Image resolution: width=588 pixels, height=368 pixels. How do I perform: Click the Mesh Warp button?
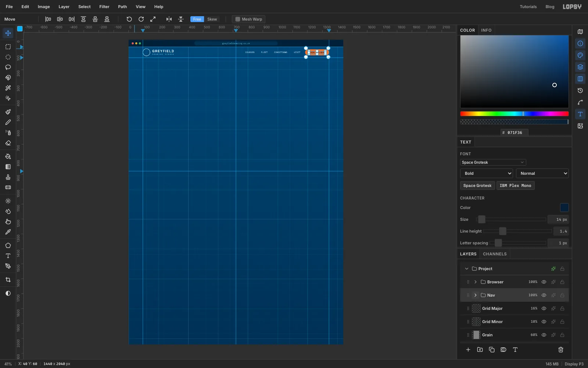(249, 19)
